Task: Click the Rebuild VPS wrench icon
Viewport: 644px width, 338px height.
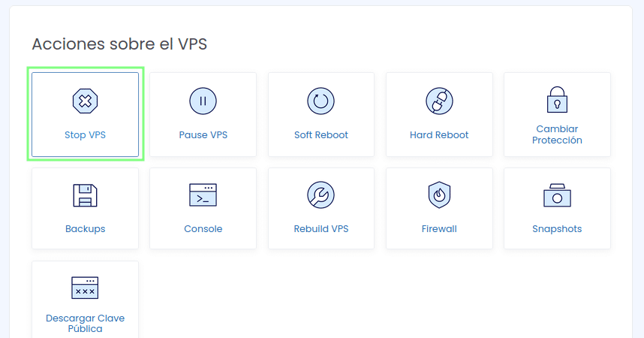Action: (320, 195)
